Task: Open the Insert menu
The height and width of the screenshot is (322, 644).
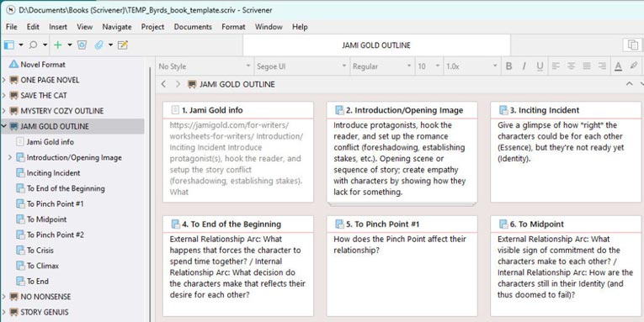Action: tap(58, 27)
